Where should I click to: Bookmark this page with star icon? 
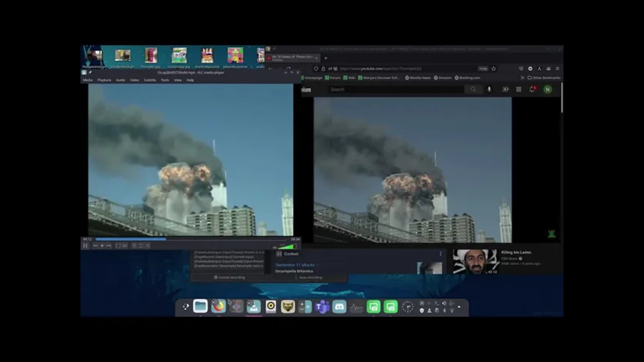(x=494, y=68)
